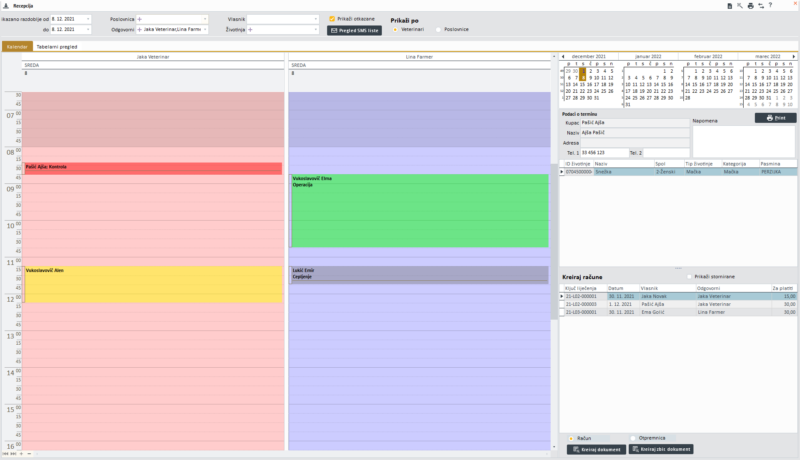Click the plus icon in Životinja field
The width and height of the screenshot is (800, 460).
click(x=250, y=30)
